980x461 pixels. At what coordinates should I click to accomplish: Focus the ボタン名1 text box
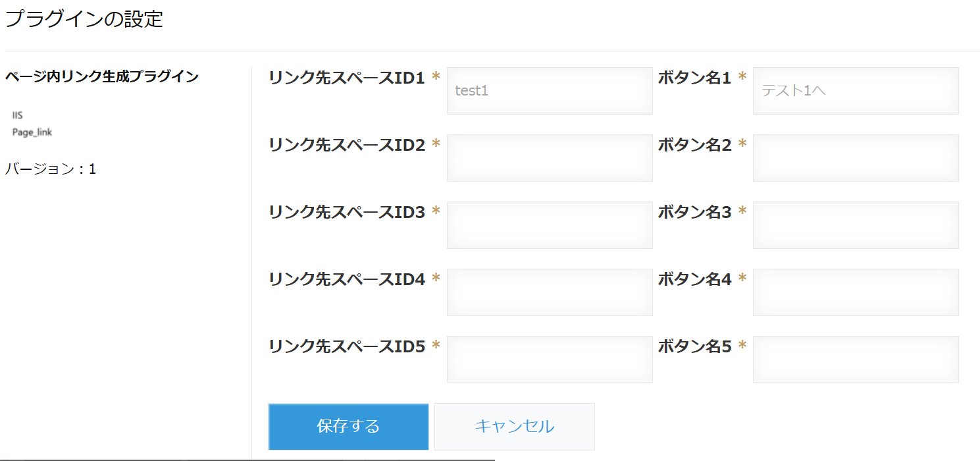coord(856,91)
